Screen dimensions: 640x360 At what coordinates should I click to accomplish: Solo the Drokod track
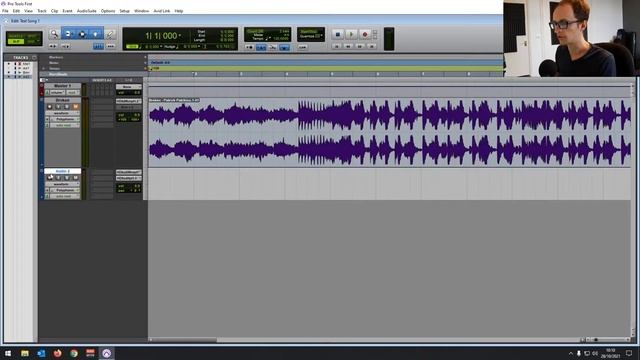pyautogui.click(x=67, y=107)
